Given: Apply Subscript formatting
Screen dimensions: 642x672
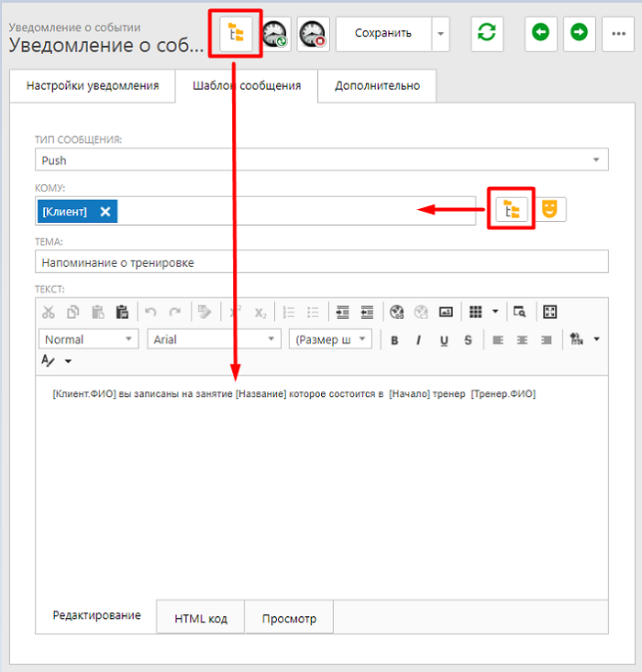Looking at the screenshot, I should click(260, 313).
